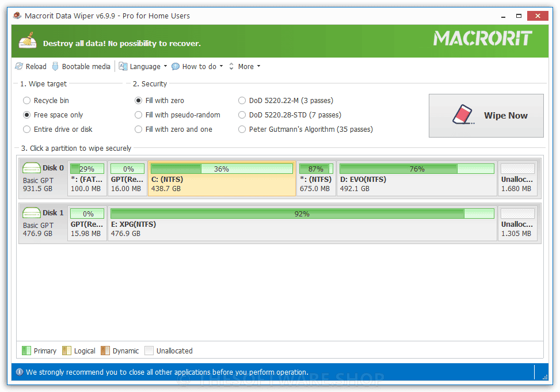The width and height of the screenshot is (560, 392).
Task: Select DoD 5220.22-M (3 passes)
Action: coord(285,100)
